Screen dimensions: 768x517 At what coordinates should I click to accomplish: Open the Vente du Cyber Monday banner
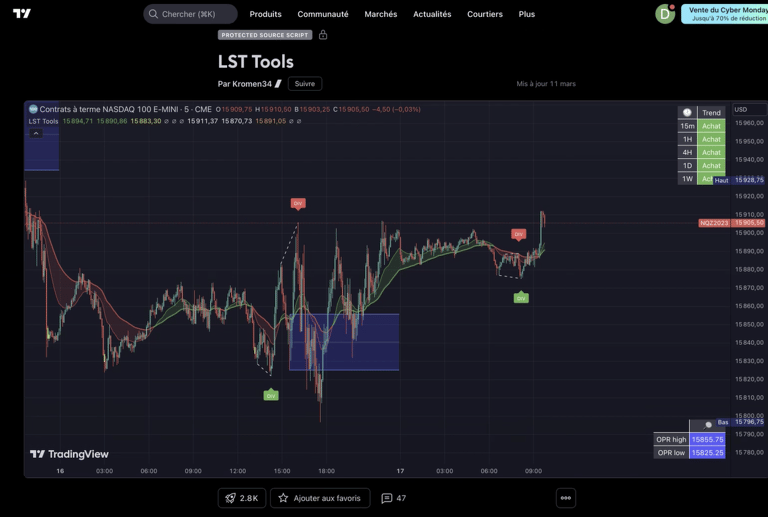[x=725, y=14]
